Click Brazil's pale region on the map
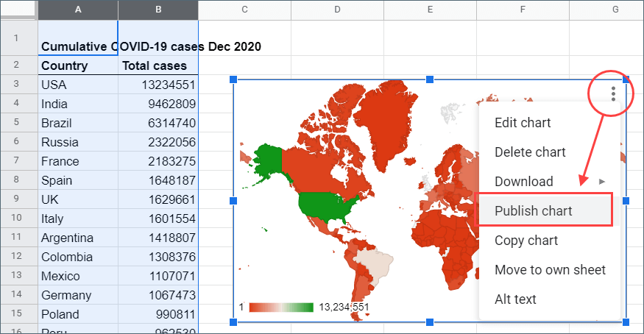The height and width of the screenshot is (334, 644). point(375,265)
